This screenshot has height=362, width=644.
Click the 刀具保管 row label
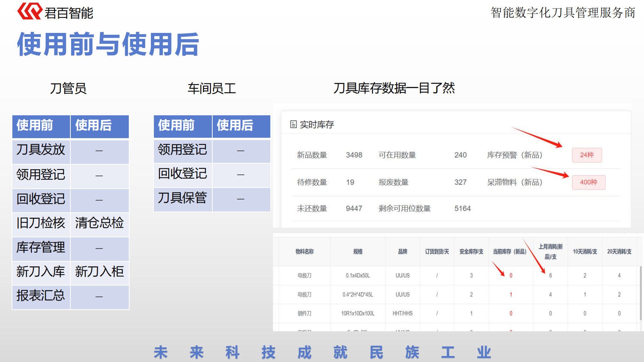(x=182, y=198)
